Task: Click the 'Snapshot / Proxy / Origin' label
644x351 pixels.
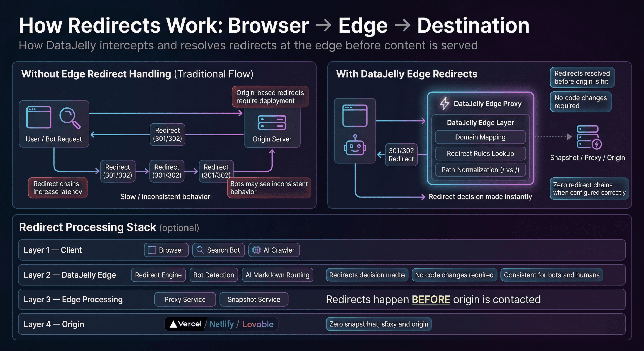Action: [x=587, y=158]
